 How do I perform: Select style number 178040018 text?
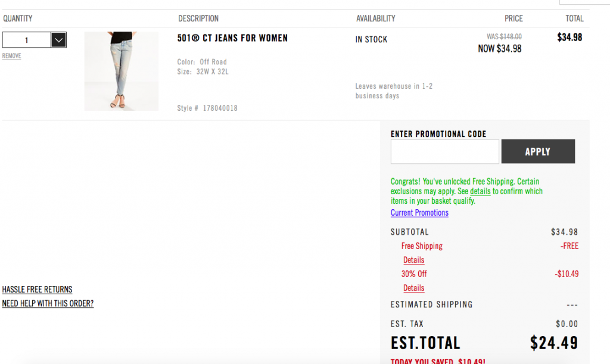220,108
